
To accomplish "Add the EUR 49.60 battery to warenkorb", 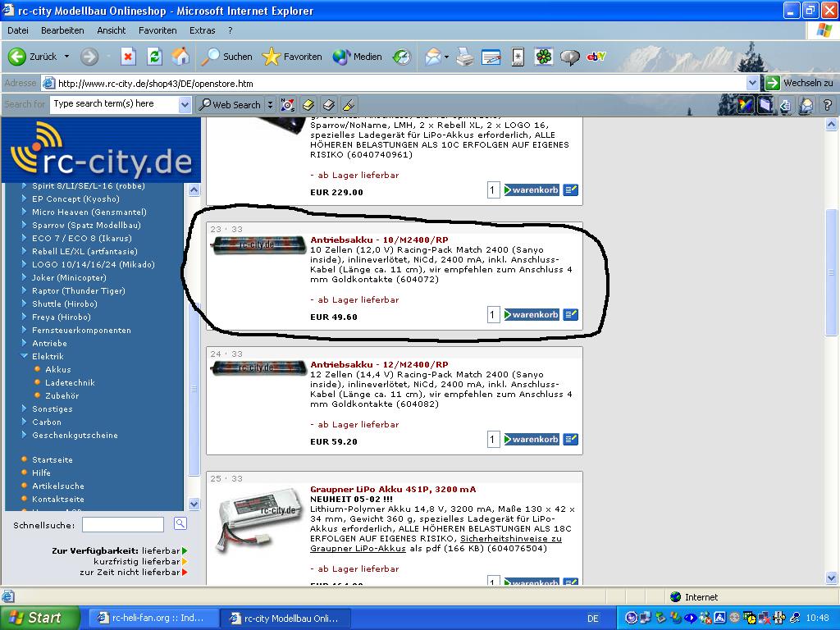I will click(532, 314).
